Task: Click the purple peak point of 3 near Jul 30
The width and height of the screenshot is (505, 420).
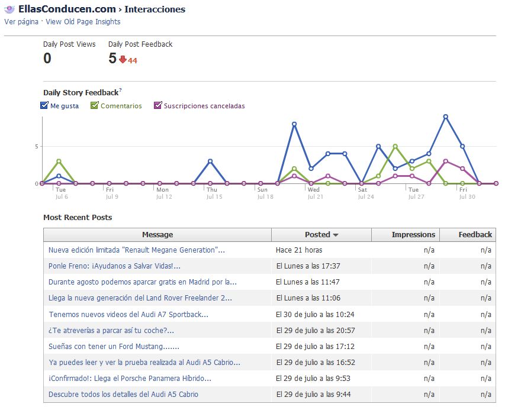Action: point(445,161)
